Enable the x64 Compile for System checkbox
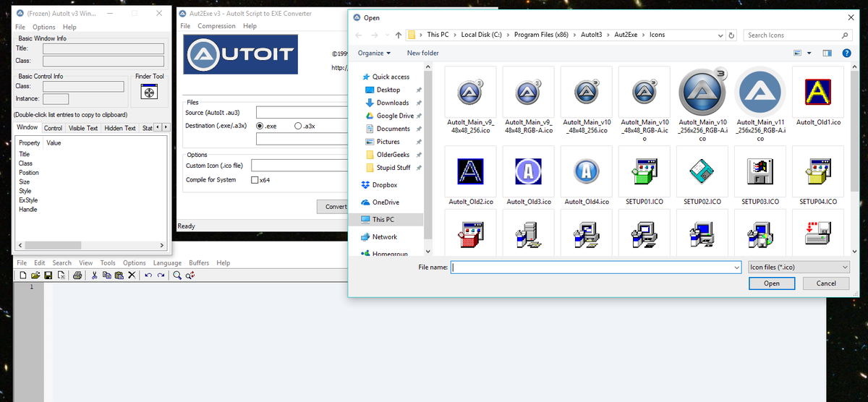868x402 pixels. [x=255, y=180]
